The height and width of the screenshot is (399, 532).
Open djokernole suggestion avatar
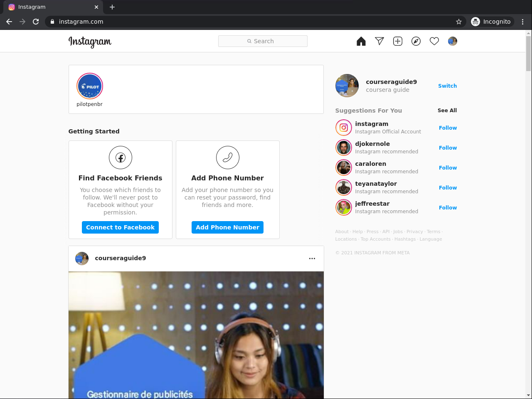tap(344, 148)
